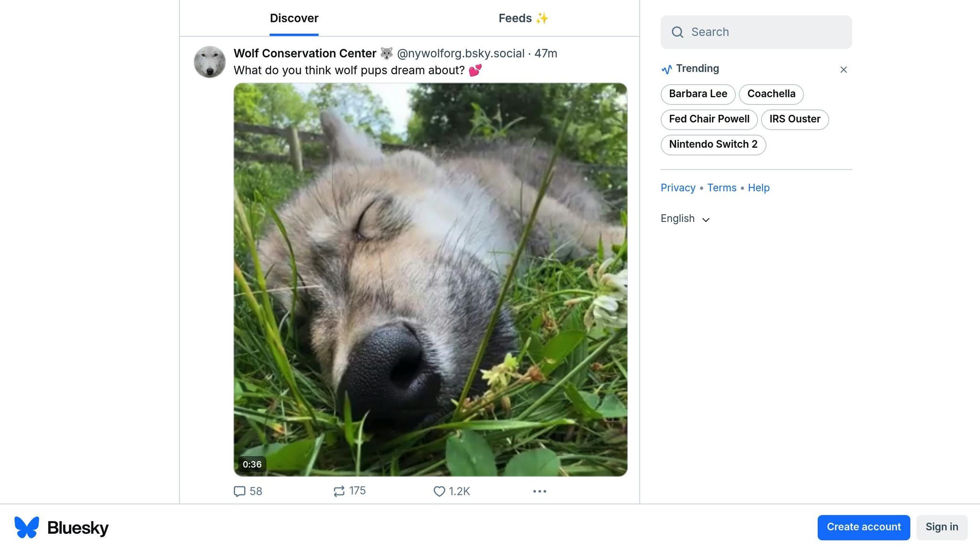Open the Privacy link

[678, 188]
